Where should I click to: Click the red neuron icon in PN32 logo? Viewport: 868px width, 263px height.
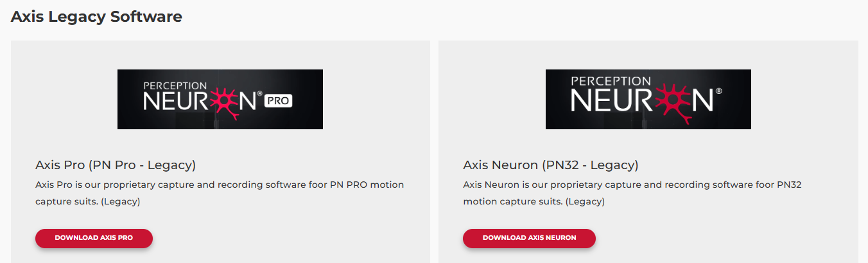pyautogui.click(x=673, y=103)
